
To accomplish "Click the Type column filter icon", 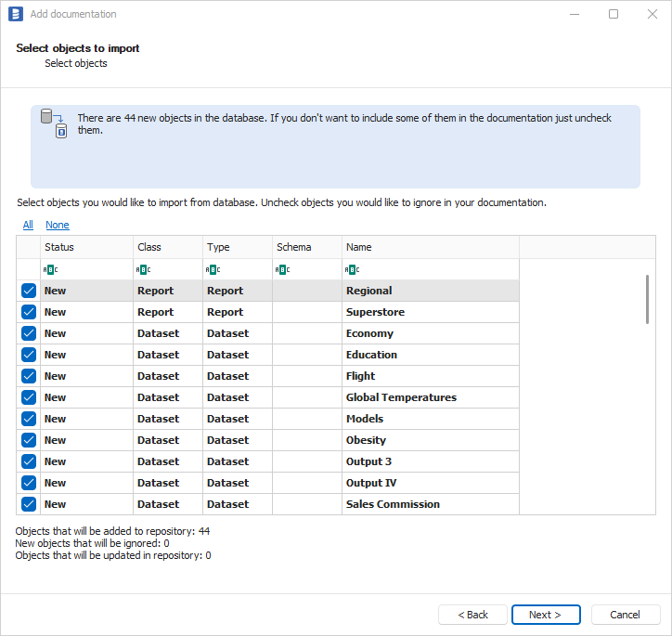I will (213, 269).
